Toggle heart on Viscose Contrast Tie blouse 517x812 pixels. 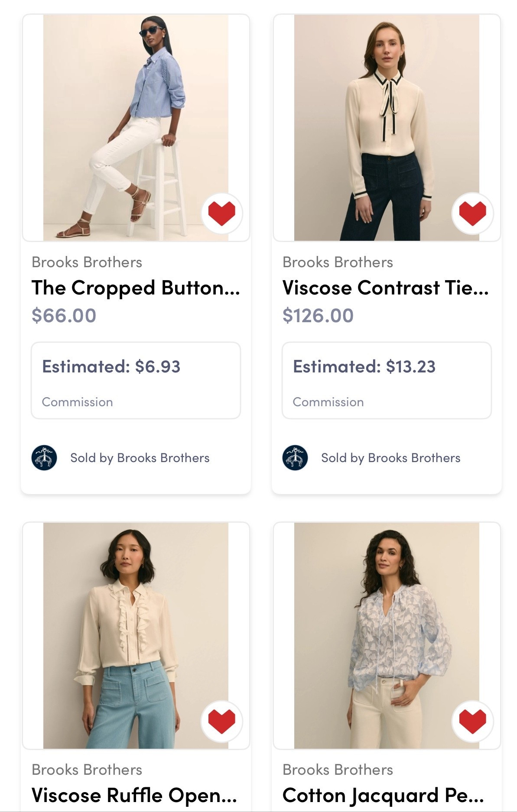click(472, 213)
